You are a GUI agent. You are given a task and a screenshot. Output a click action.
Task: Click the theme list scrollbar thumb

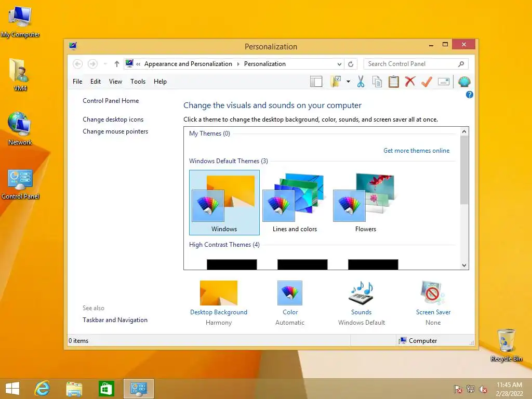click(x=464, y=170)
